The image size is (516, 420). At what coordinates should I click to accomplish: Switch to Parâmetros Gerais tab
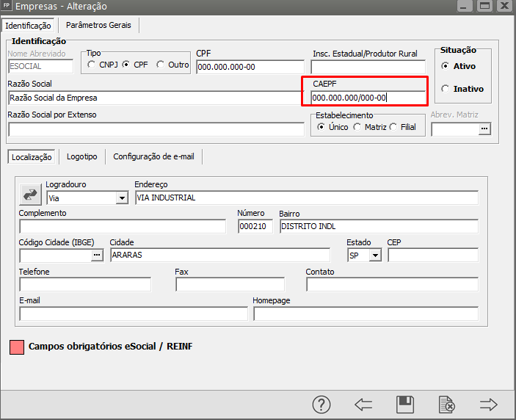point(98,25)
